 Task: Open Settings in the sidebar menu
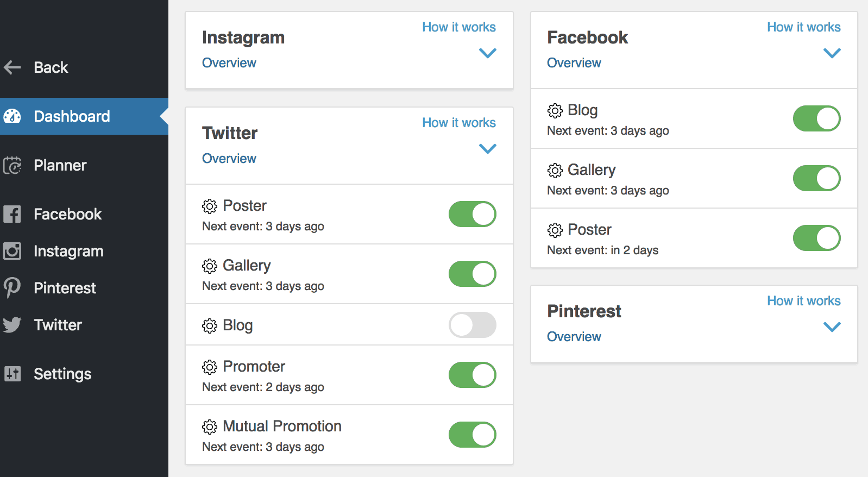pos(62,374)
